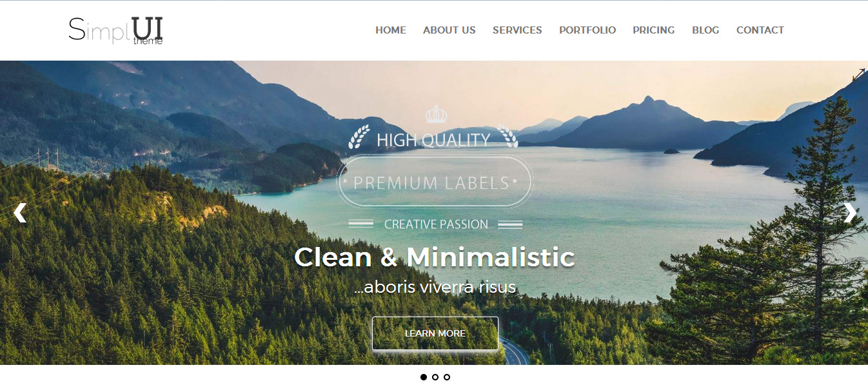Select the first slider dot
Image resolution: width=868 pixels, height=392 pixels.
[424, 377]
